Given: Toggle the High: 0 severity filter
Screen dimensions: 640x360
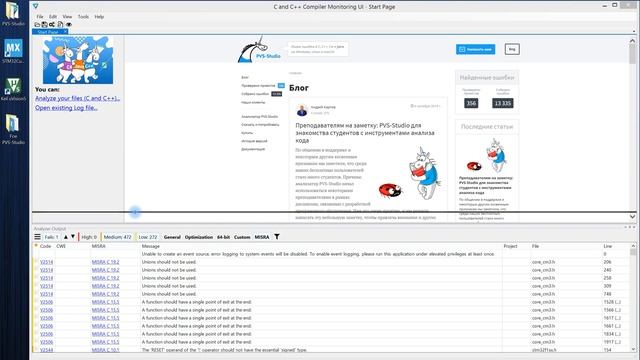Looking at the screenshot, I should [x=89, y=237].
